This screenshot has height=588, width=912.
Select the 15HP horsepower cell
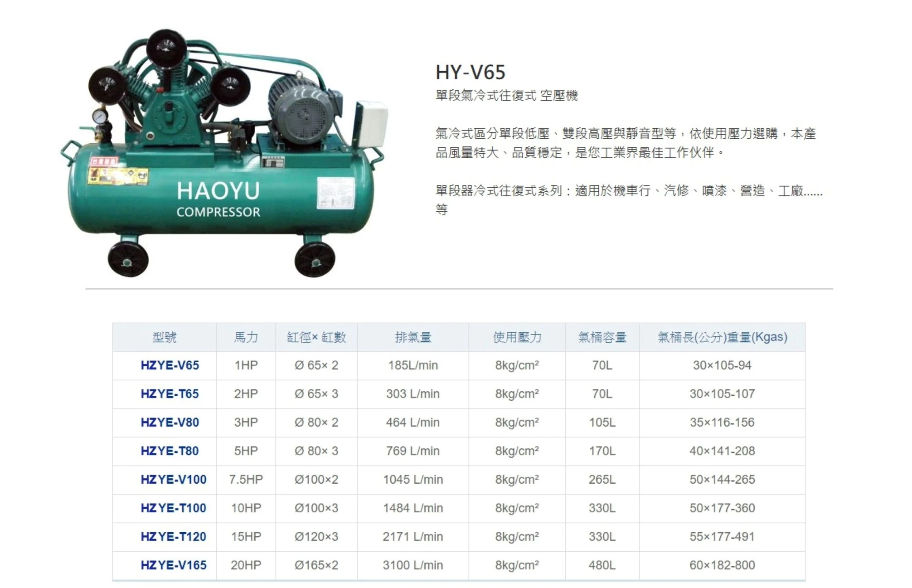(x=246, y=537)
